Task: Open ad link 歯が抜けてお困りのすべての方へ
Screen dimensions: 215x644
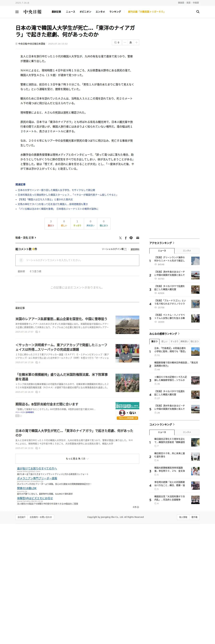Action: (37, 468)
